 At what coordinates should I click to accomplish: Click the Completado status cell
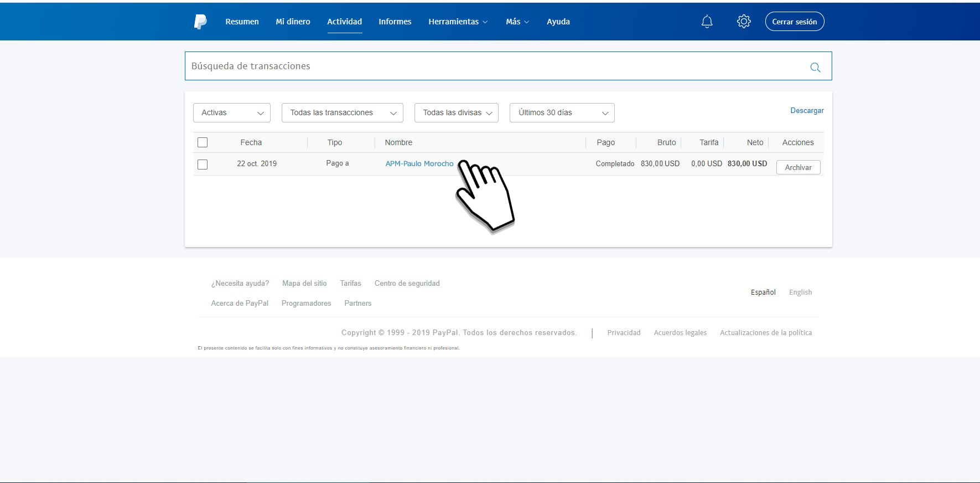coord(615,163)
